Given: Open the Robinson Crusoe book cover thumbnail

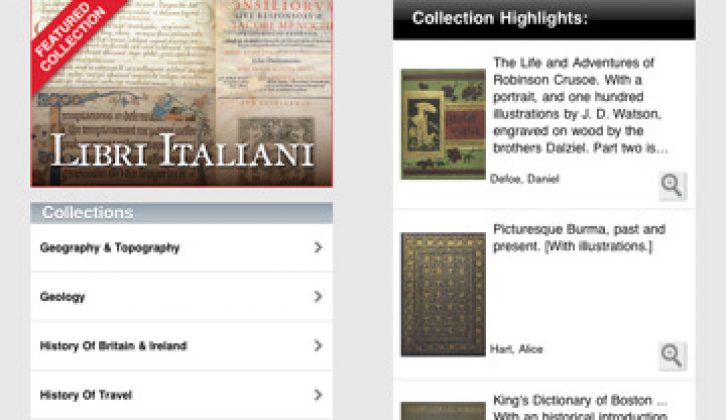Looking at the screenshot, I should pyautogui.click(x=443, y=124).
